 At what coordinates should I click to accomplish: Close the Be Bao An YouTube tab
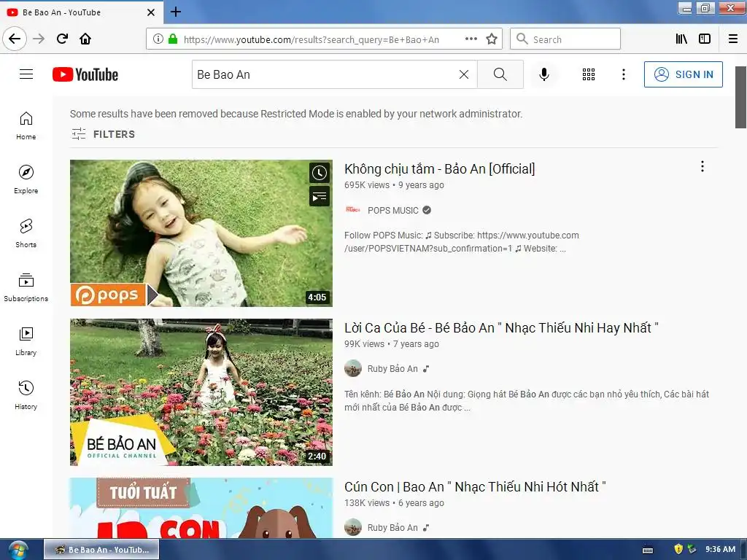(151, 12)
